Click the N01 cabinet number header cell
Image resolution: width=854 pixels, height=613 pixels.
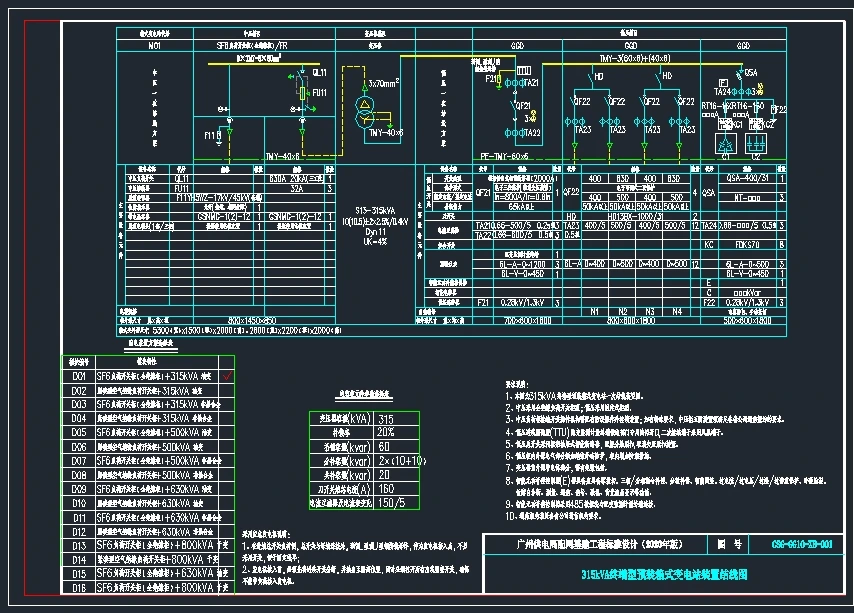coord(154,45)
